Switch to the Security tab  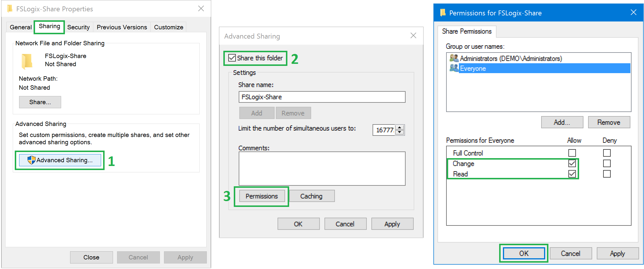[79, 27]
